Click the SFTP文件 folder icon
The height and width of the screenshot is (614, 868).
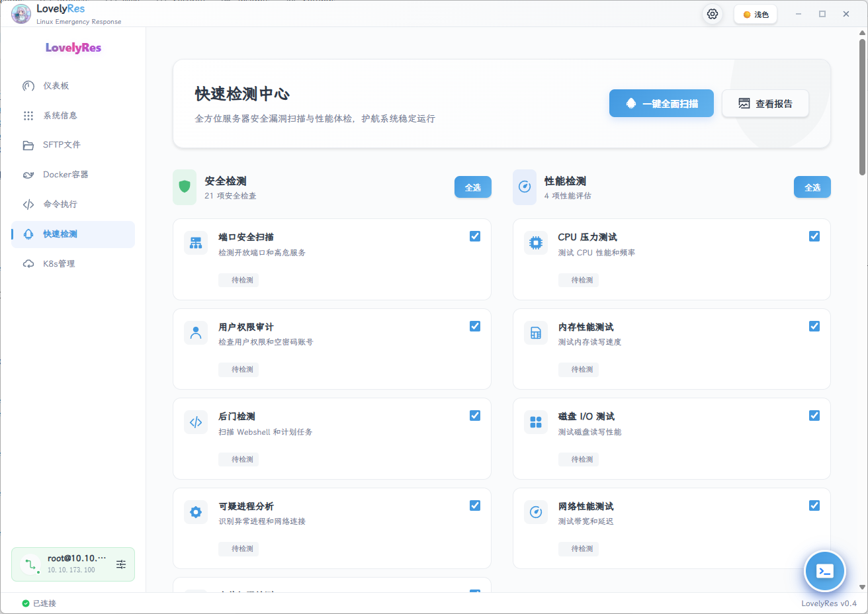point(28,146)
